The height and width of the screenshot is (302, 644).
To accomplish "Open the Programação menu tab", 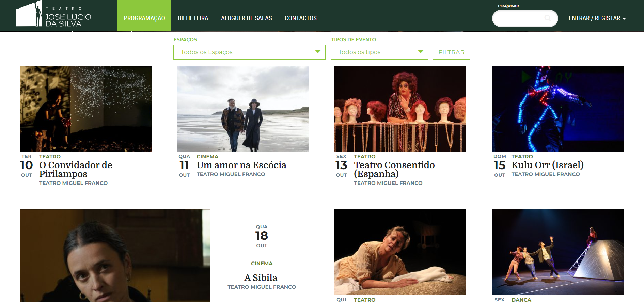I will click(x=144, y=15).
